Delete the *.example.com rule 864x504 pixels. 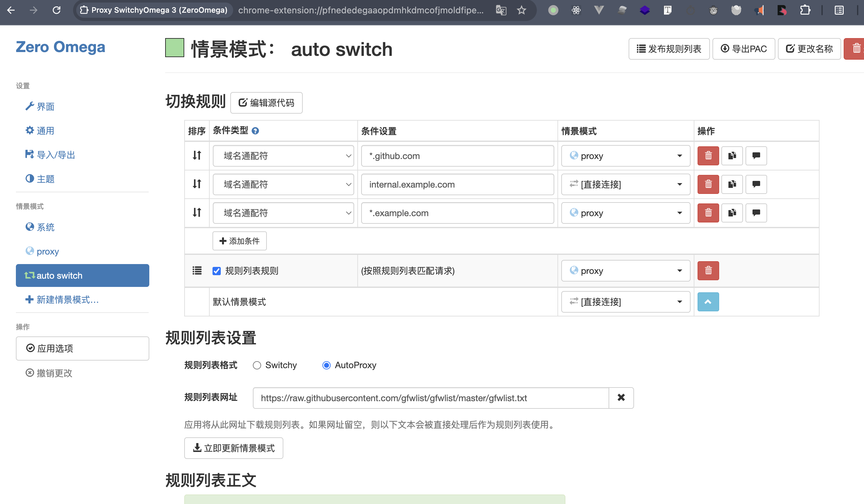(x=708, y=213)
